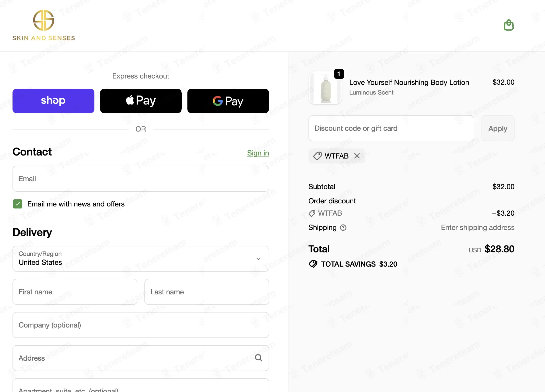This screenshot has width=545, height=392.
Task: Click the shipping help question mark icon
Action: click(343, 228)
